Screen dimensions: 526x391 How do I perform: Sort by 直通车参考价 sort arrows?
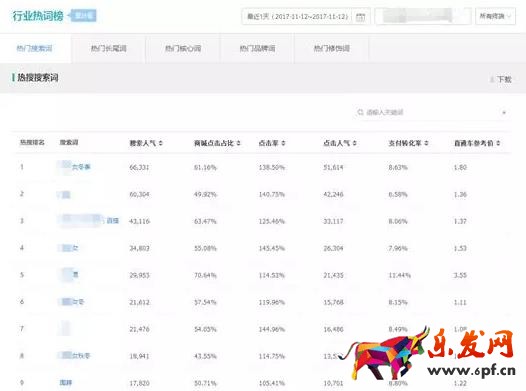[x=498, y=143]
